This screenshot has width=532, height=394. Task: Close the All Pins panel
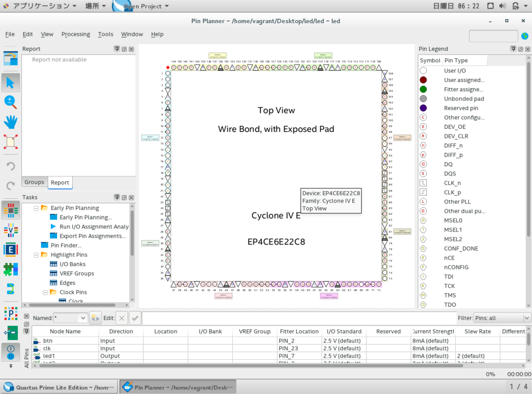26,316
